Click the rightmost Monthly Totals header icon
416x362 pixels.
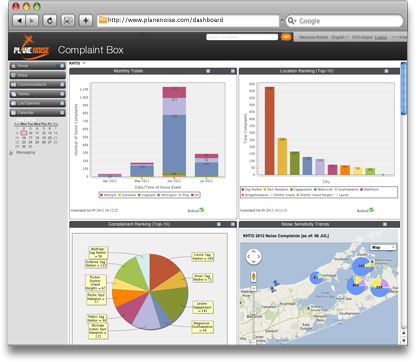pyautogui.click(x=233, y=71)
